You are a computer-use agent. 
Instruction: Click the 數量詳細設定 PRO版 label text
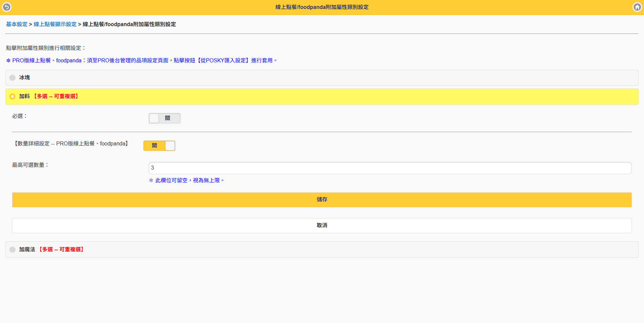click(71, 143)
